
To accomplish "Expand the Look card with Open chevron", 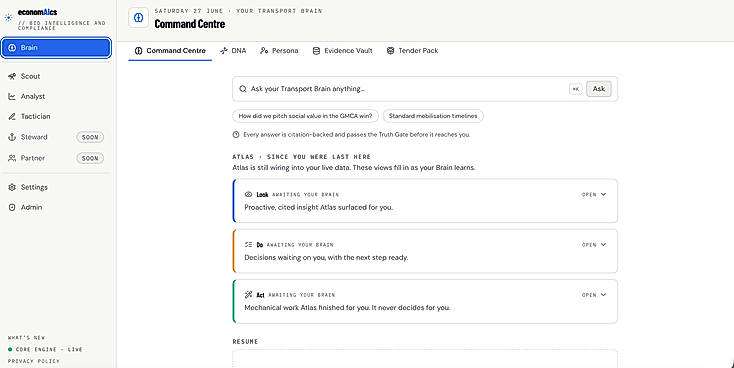I will (x=594, y=194).
